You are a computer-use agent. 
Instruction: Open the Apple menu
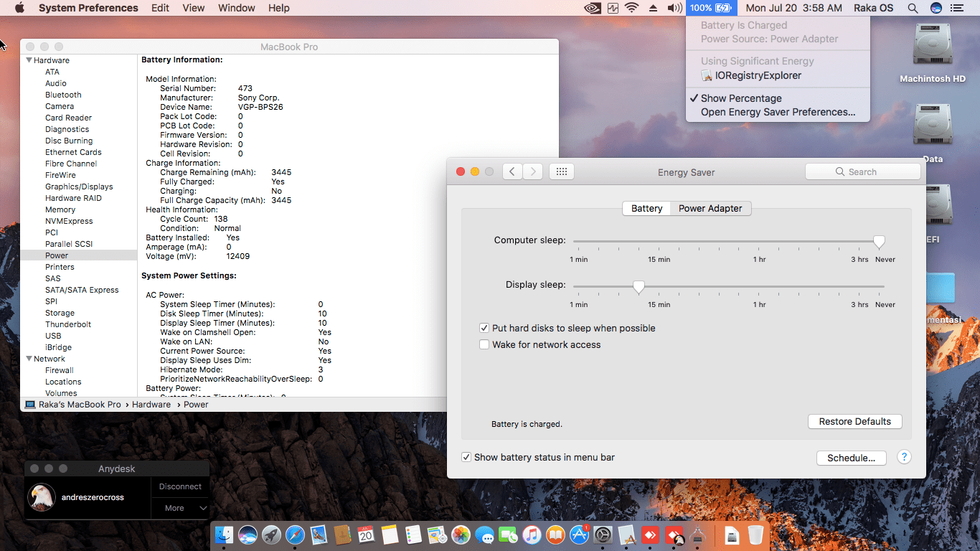(x=19, y=8)
